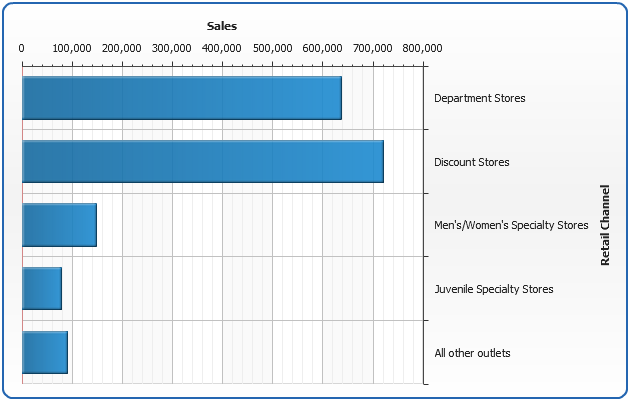Click the Department Stores bar
630x401 pixels.
[x=181, y=98]
